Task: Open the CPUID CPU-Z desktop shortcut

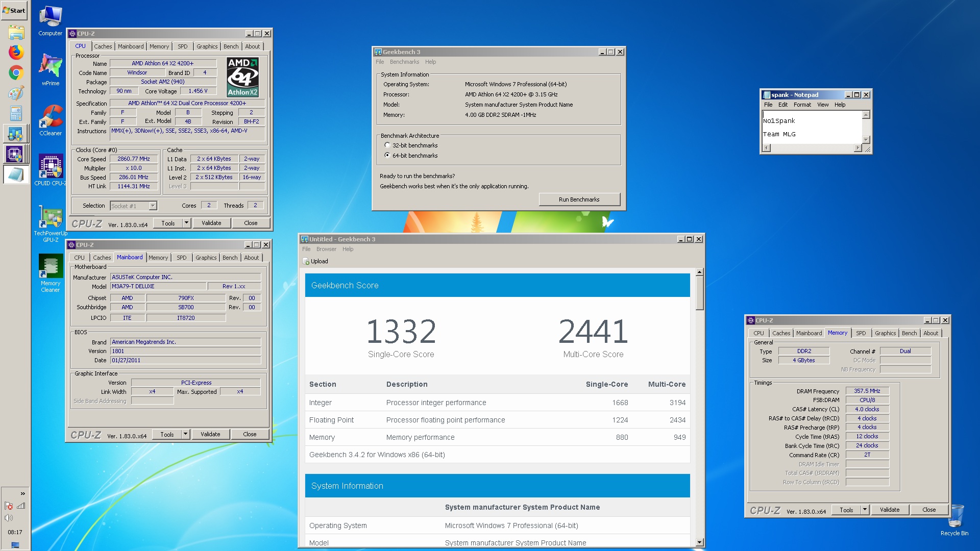Action: tap(51, 170)
